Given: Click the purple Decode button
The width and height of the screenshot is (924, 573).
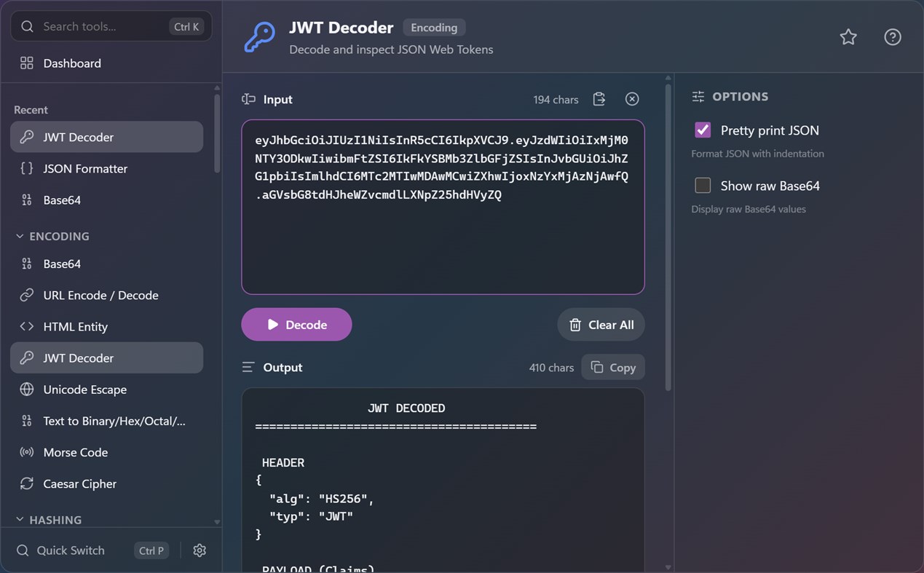Looking at the screenshot, I should pyautogui.click(x=296, y=325).
